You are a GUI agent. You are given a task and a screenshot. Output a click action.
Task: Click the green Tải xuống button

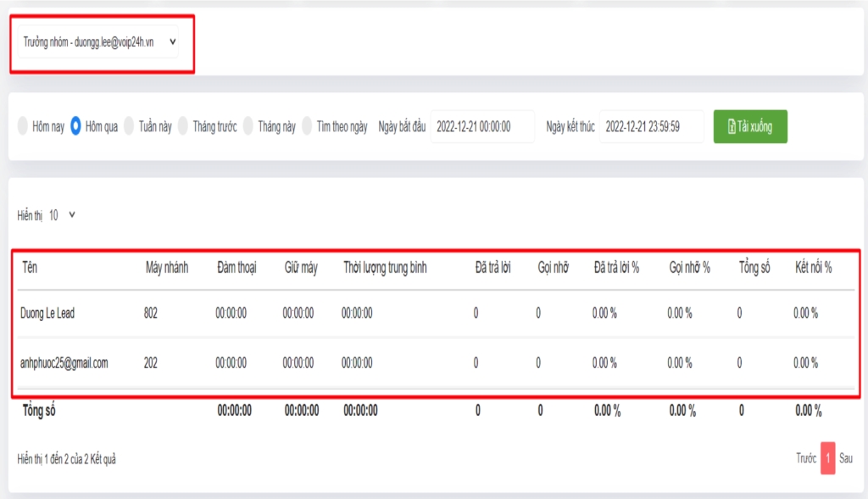pos(750,127)
